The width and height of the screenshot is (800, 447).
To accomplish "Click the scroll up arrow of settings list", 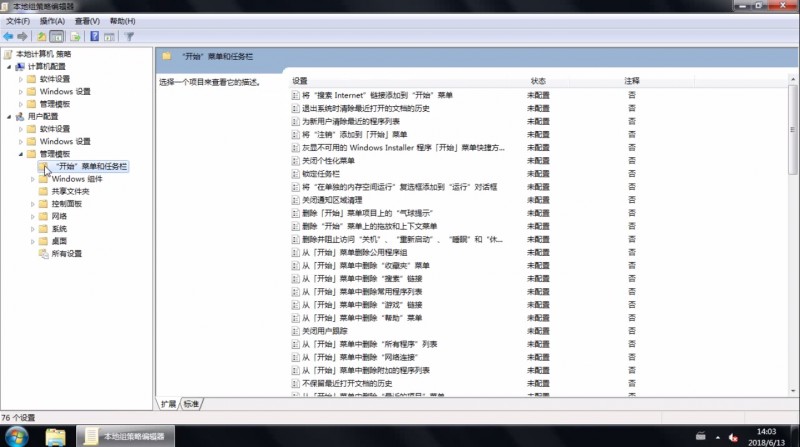I will (792, 79).
